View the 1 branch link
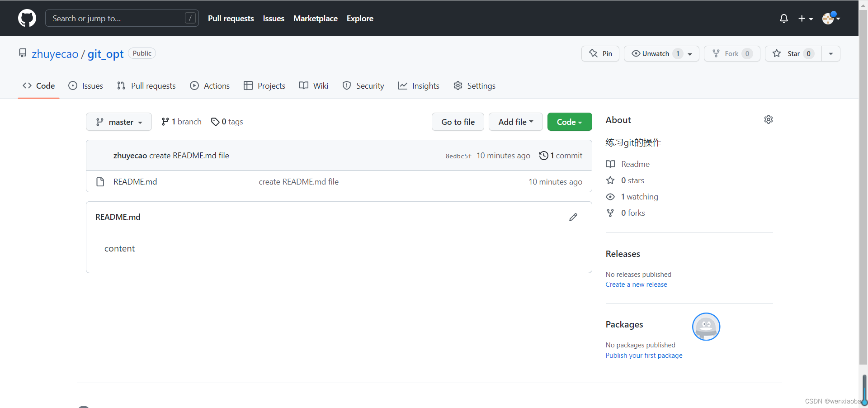This screenshot has width=868, height=408. 181,122
